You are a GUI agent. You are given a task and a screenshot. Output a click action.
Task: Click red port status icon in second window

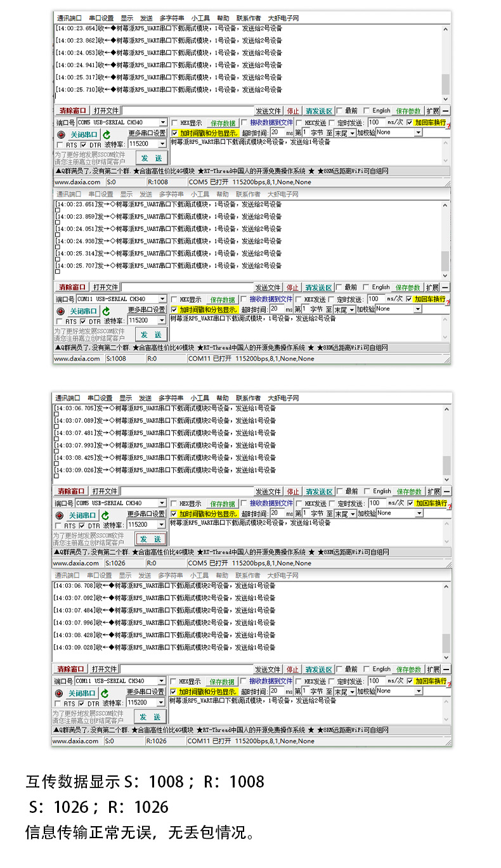(61, 311)
